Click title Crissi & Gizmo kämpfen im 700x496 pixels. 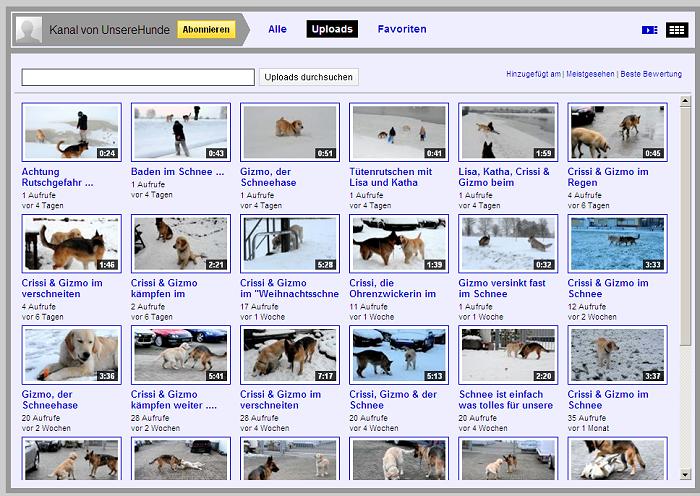point(164,288)
